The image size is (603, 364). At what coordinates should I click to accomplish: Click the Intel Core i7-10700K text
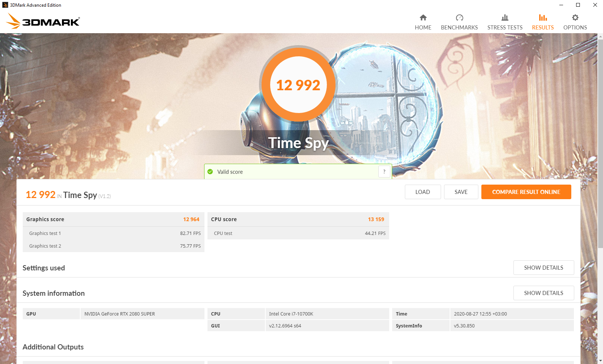[291, 314]
